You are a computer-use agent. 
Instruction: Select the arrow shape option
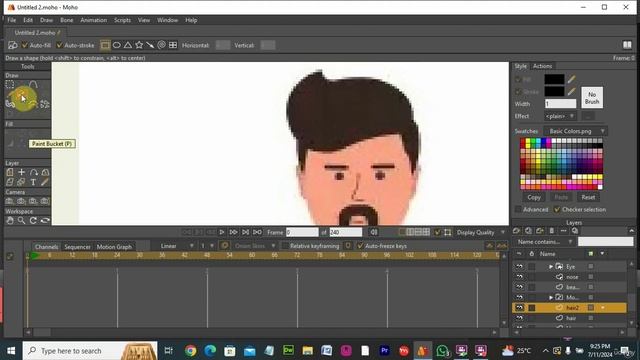coord(150,45)
